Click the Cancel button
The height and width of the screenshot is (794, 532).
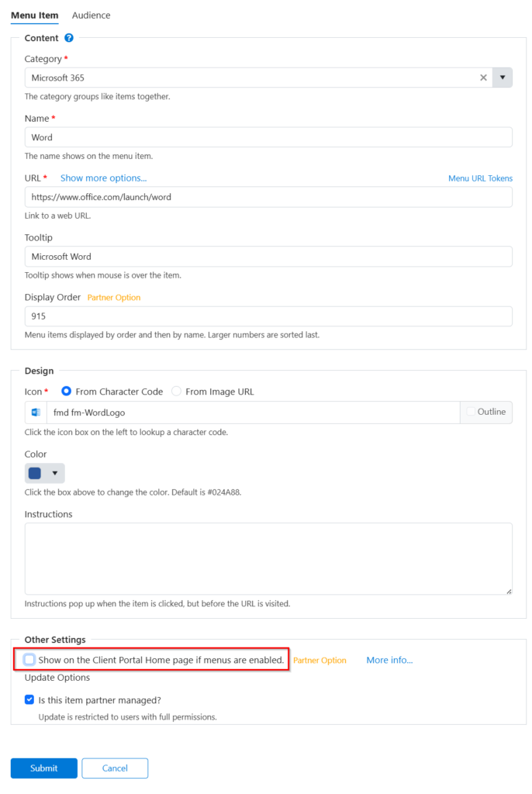coord(115,768)
